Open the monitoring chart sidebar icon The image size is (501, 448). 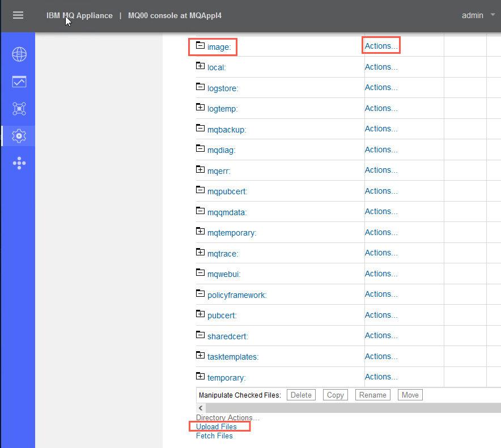[19, 82]
